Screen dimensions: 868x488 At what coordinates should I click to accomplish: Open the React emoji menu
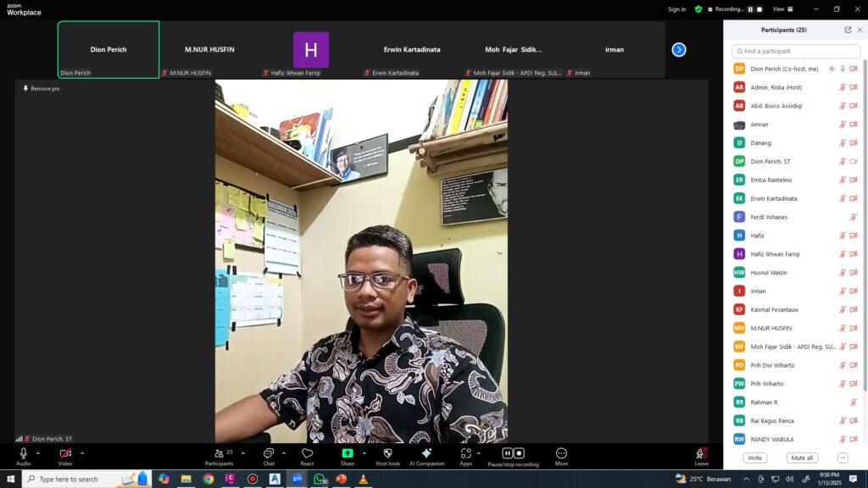tap(307, 454)
